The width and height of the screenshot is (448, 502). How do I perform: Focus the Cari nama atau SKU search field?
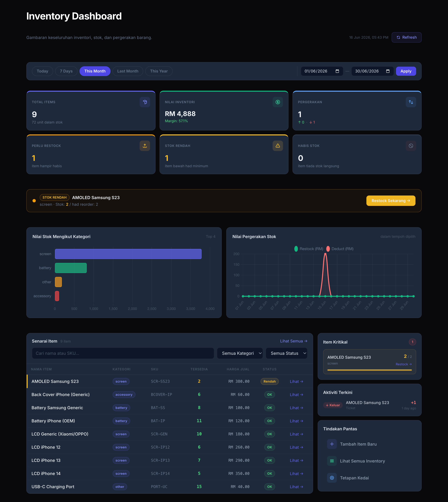[123, 353]
